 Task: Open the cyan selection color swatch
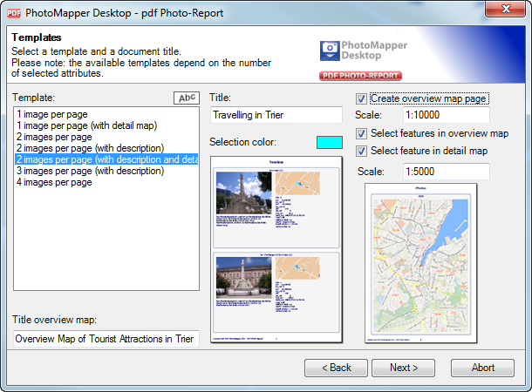[x=329, y=142]
